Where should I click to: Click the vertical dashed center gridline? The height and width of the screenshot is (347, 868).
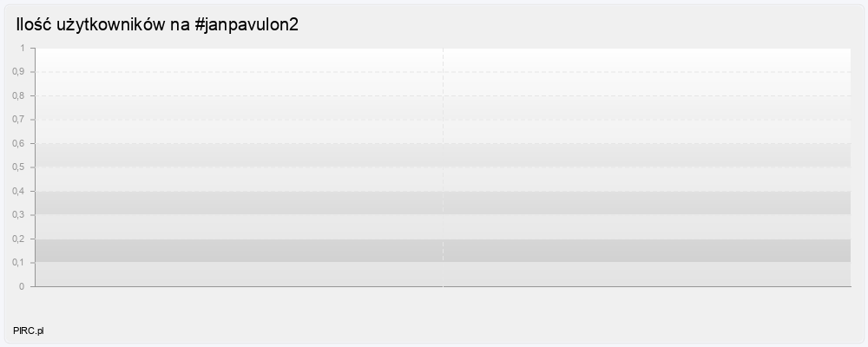pos(443,167)
